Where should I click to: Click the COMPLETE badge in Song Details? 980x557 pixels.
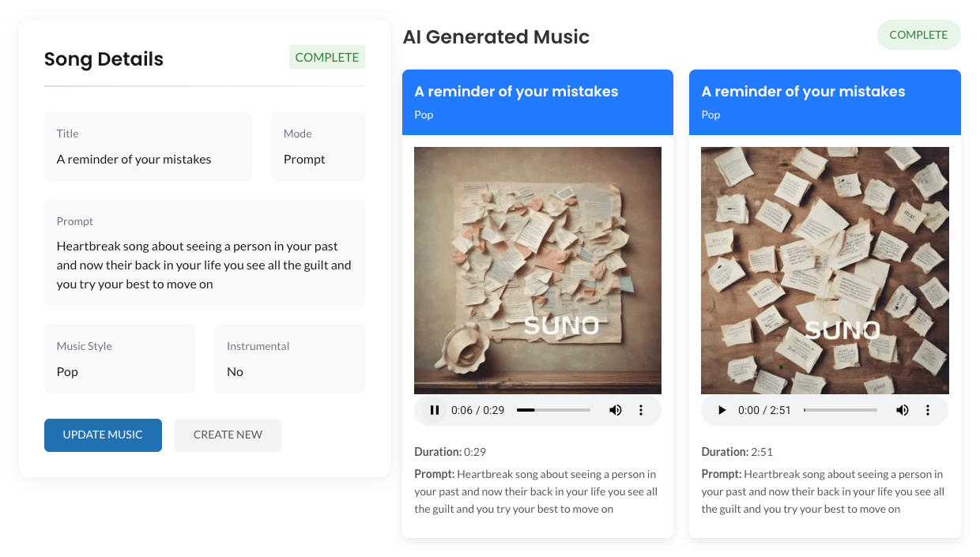coord(326,57)
